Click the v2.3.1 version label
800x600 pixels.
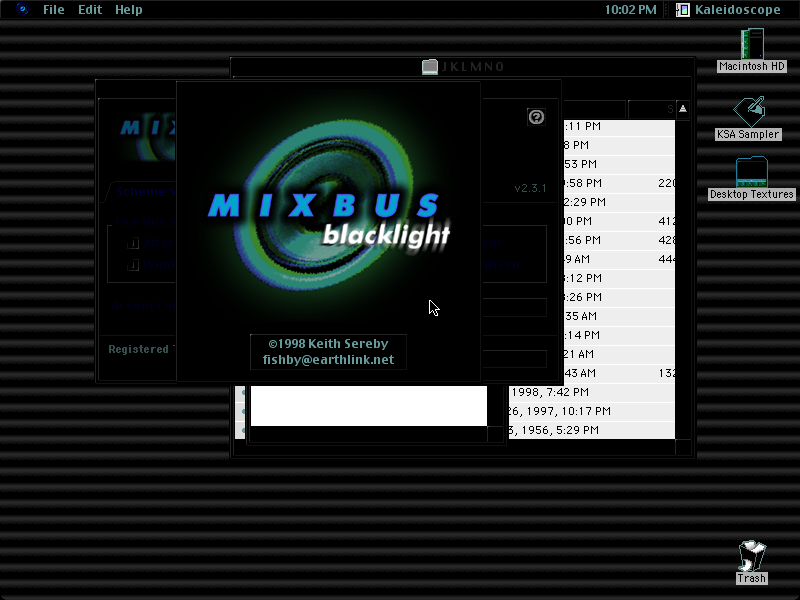[x=530, y=188]
